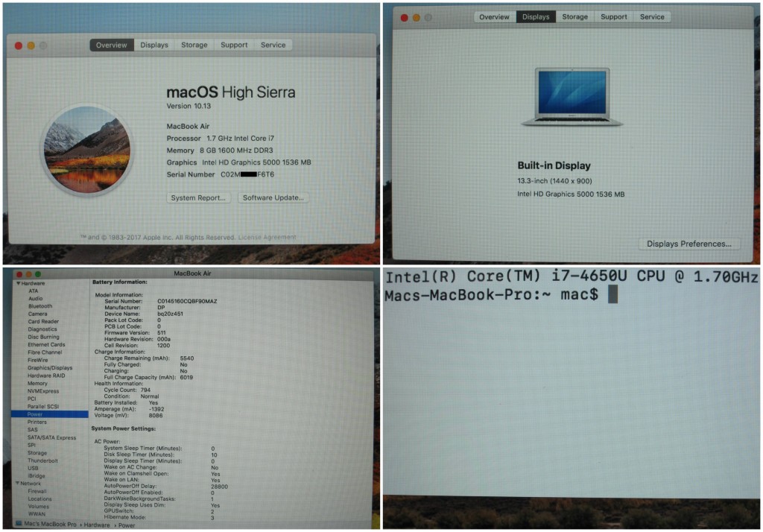
Task: Select Ethernet Cards in the sidebar
Action: [46, 344]
